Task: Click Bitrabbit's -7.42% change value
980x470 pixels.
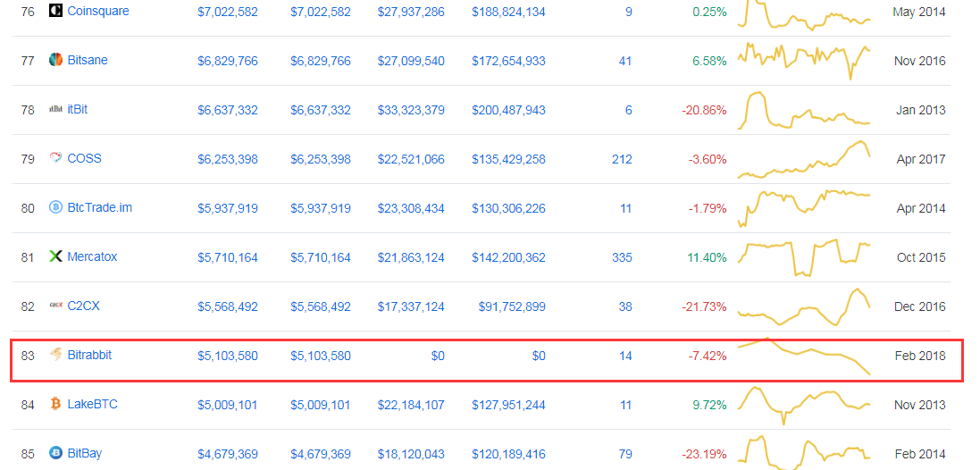Action: click(x=708, y=357)
